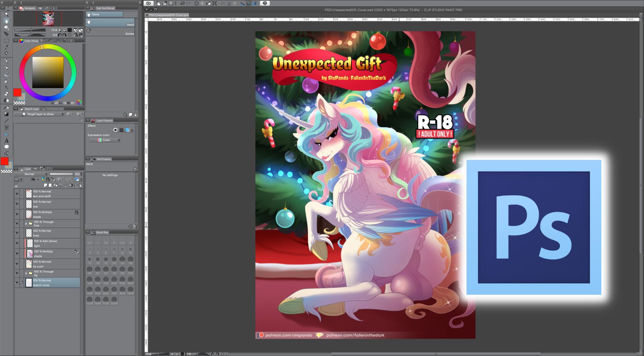
Task: Choose the Hand sub tool
Action: coord(110,23)
